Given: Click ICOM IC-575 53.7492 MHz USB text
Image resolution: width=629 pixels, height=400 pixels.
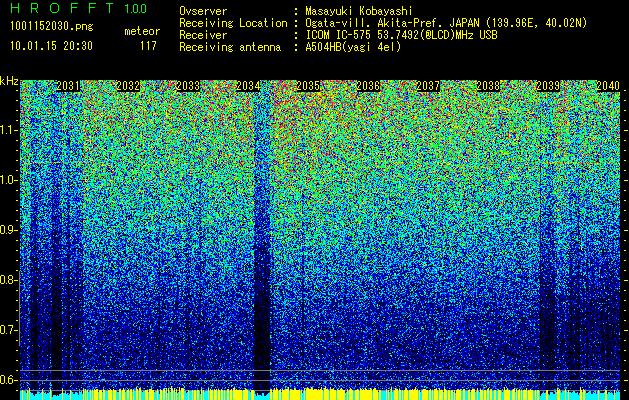Looking at the screenshot, I should pyautogui.click(x=401, y=35).
